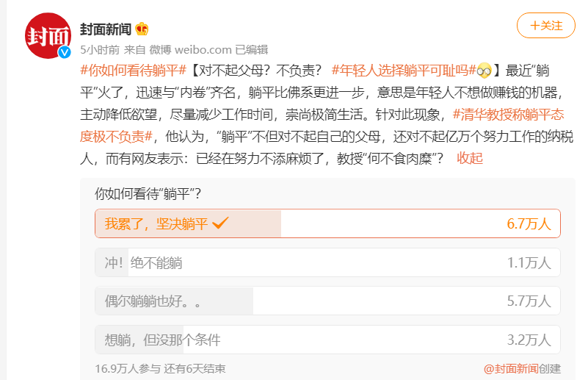Open hashtag #年轻人选择躺平可耻吗#
The image size is (588, 380).
(x=404, y=71)
